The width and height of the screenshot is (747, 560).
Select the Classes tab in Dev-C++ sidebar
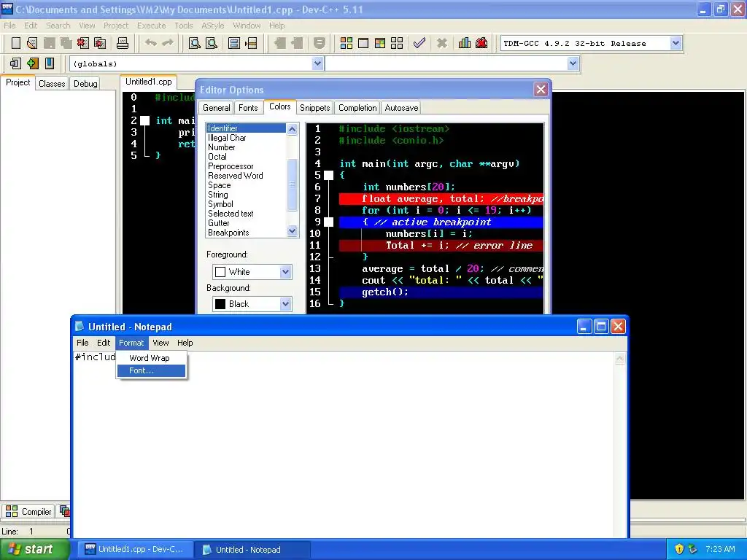[x=52, y=84]
